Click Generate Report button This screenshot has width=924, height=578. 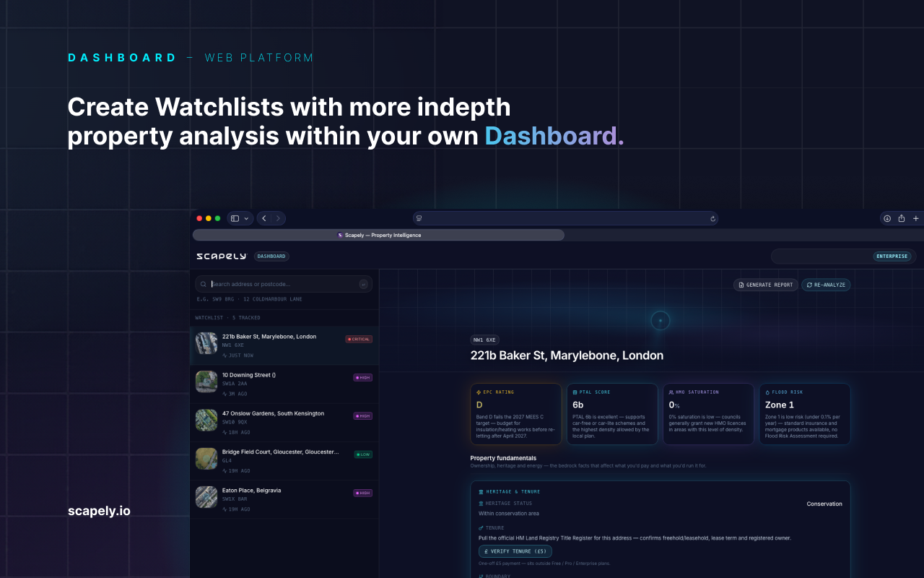pos(766,285)
